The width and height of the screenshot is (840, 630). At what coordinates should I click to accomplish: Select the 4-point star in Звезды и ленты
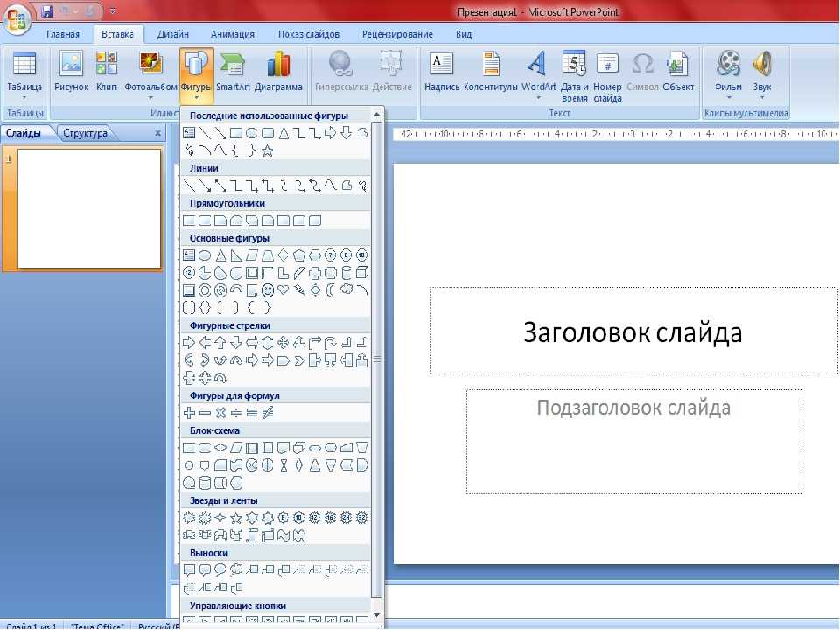click(220, 517)
